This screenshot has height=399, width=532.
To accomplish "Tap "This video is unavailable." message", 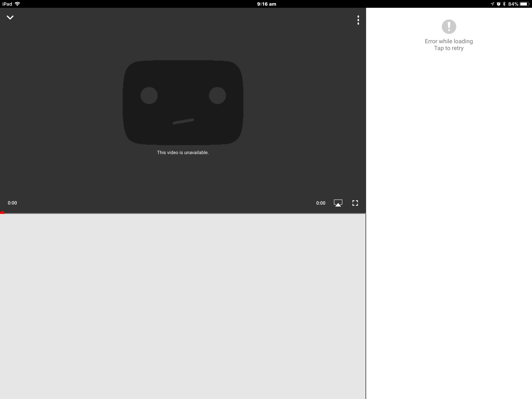I will [183, 153].
